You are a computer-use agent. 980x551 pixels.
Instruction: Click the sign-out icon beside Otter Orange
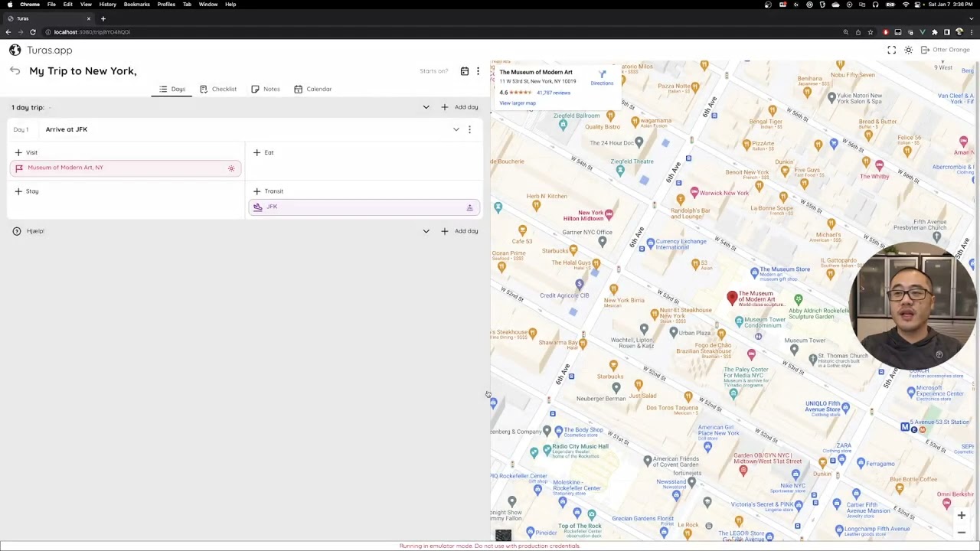click(x=925, y=50)
